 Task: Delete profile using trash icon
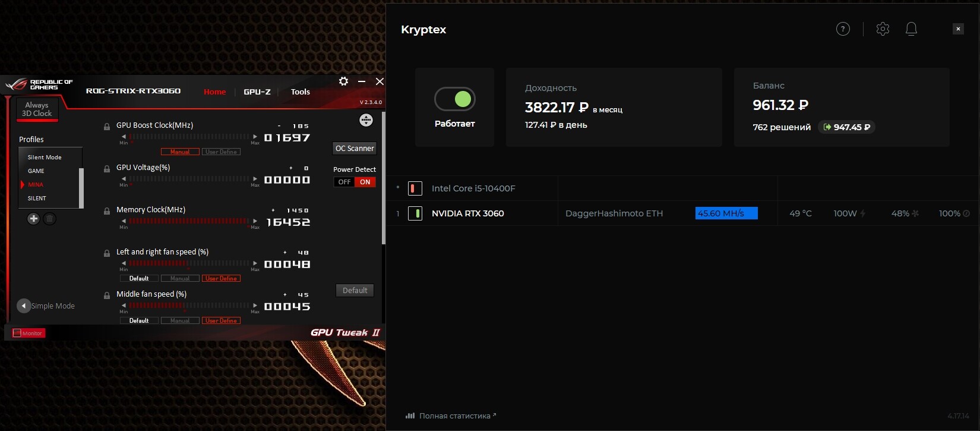pos(50,219)
